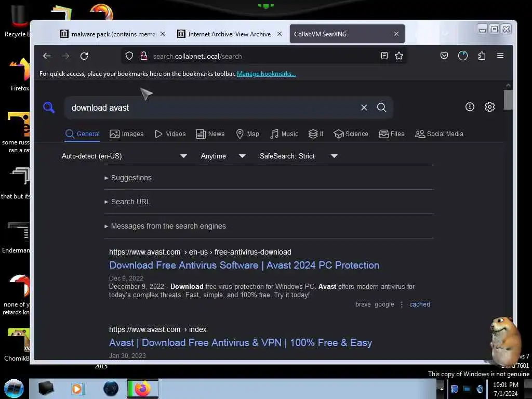Toggle reader view icon in address bar
532x399 pixels.
click(x=384, y=56)
